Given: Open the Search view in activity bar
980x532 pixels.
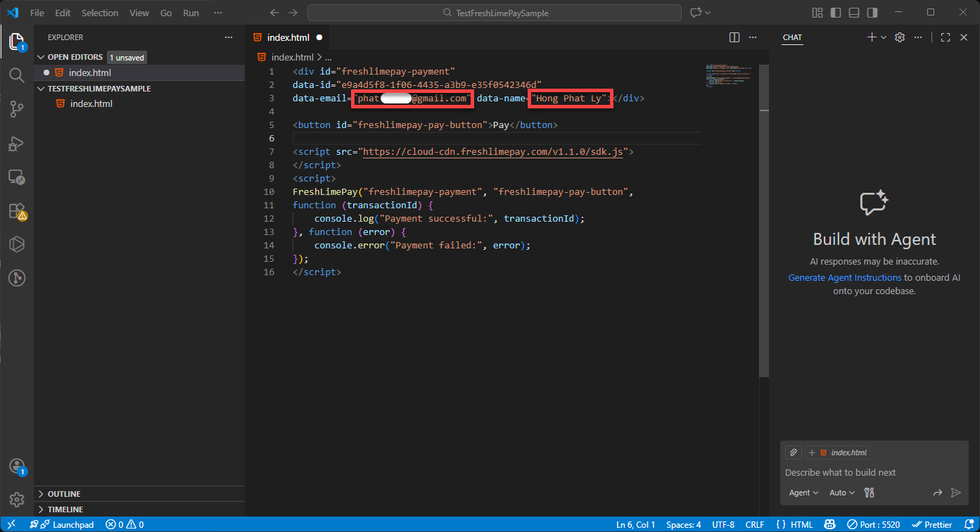Looking at the screenshot, I should (x=17, y=75).
